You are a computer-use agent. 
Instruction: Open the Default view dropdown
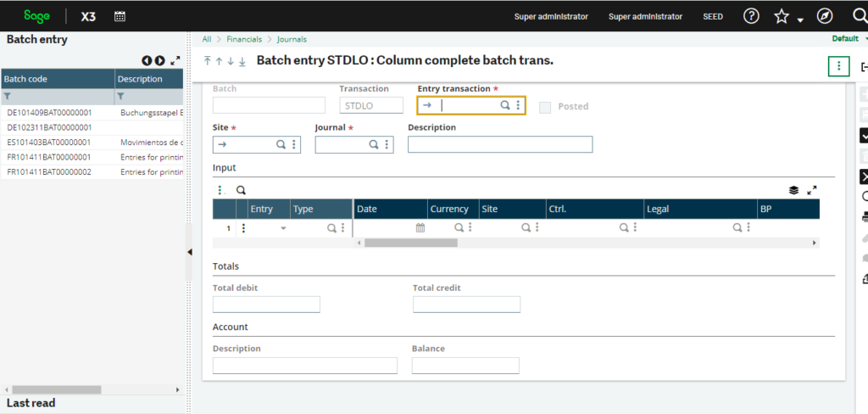tap(848, 39)
